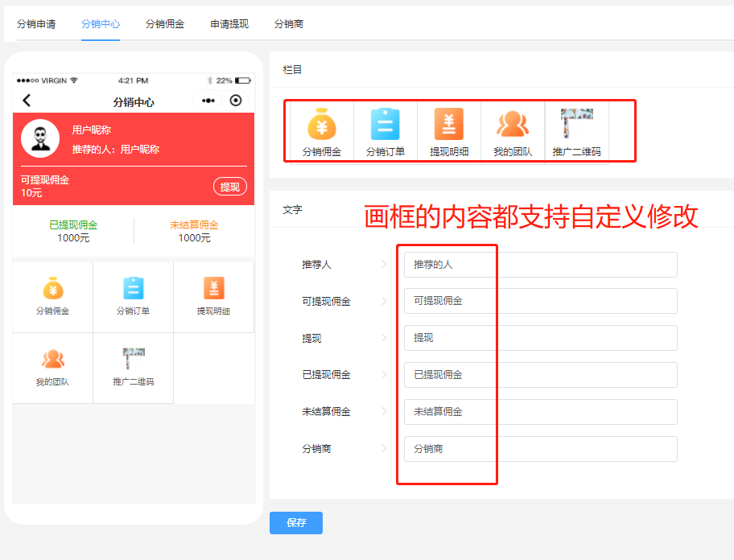
Task: Click the 10元 amount on red banner
Action: [31, 193]
